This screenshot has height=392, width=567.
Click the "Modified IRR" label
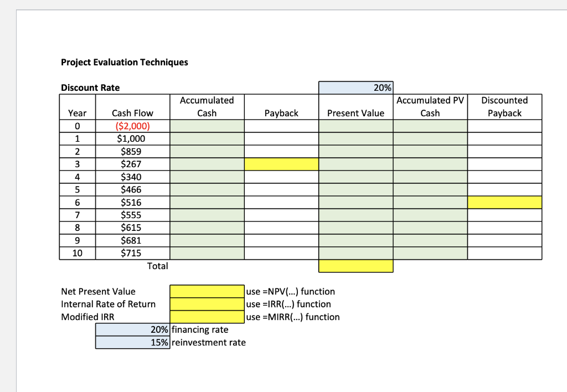coord(88,317)
